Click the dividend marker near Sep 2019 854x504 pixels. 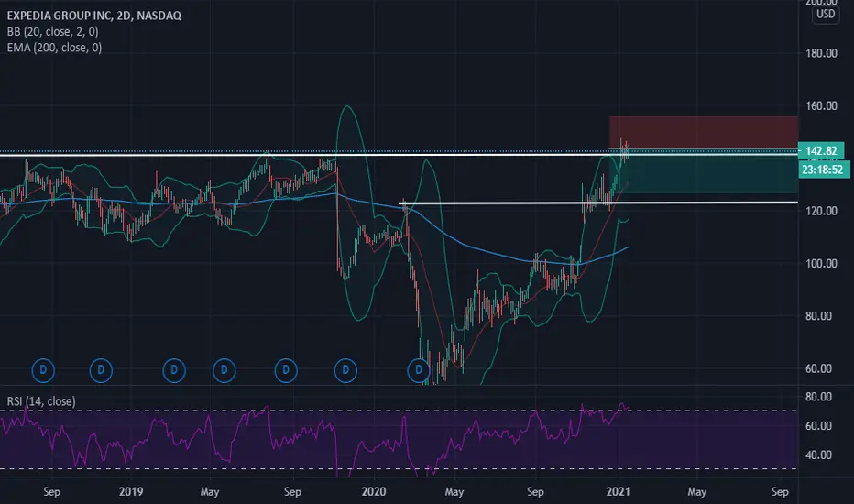[286, 370]
